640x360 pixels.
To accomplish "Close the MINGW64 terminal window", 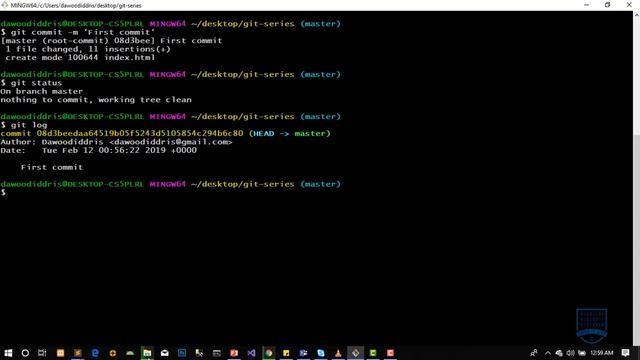I will [629, 5].
